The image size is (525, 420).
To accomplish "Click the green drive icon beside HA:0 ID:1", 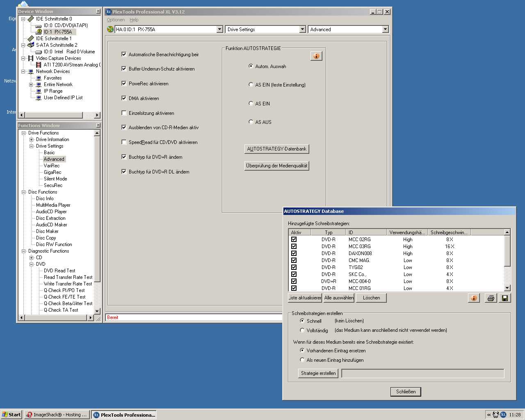I will click(x=110, y=29).
